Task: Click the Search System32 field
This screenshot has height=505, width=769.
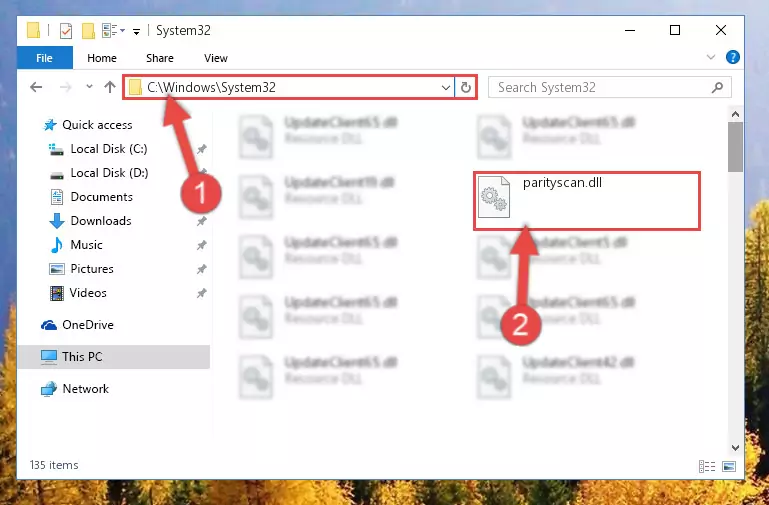Action: (x=610, y=88)
